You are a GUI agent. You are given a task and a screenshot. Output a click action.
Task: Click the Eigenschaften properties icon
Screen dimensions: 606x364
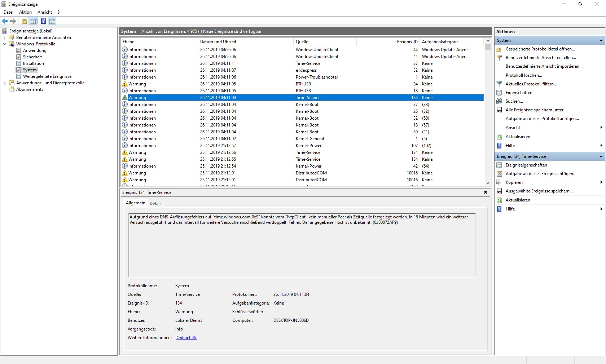[x=499, y=93]
